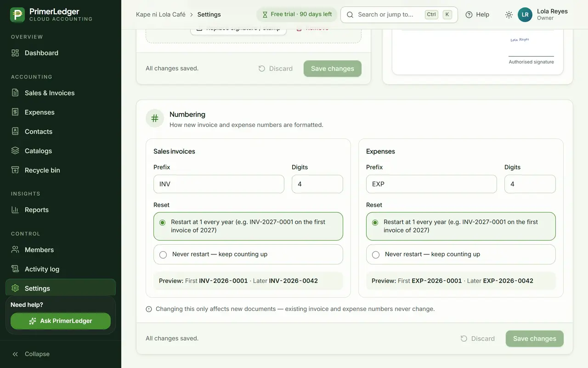
Task: Go to Expenses in the sidebar
Action: click(61, 112)
